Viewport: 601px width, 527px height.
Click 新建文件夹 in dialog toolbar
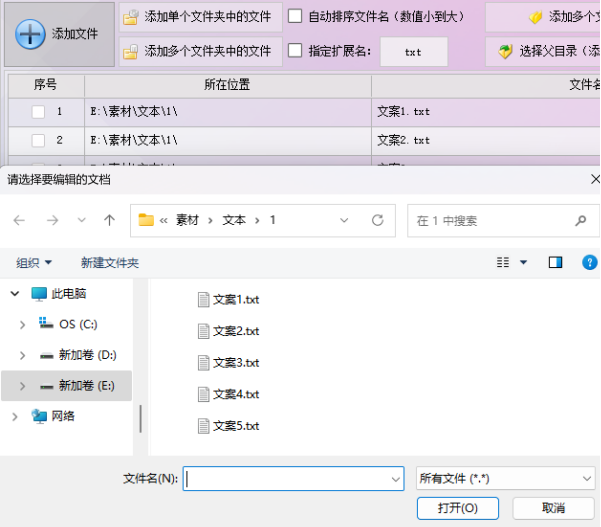[110, 263]
